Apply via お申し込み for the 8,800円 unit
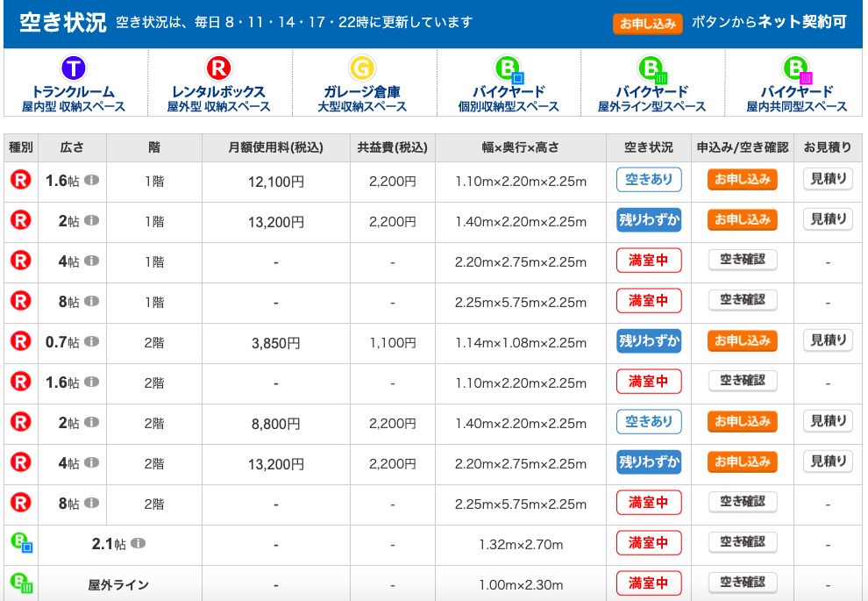 click(x=742, y=422)
